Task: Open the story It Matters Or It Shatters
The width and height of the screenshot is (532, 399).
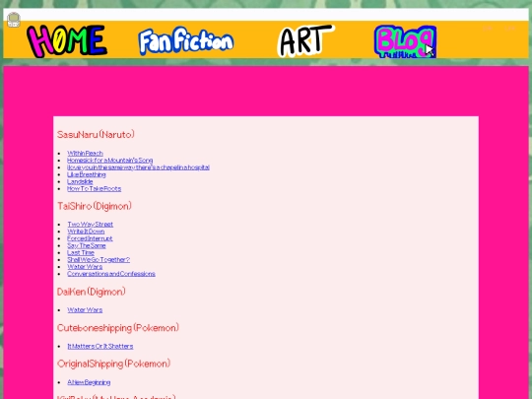Action: point(100,346)
